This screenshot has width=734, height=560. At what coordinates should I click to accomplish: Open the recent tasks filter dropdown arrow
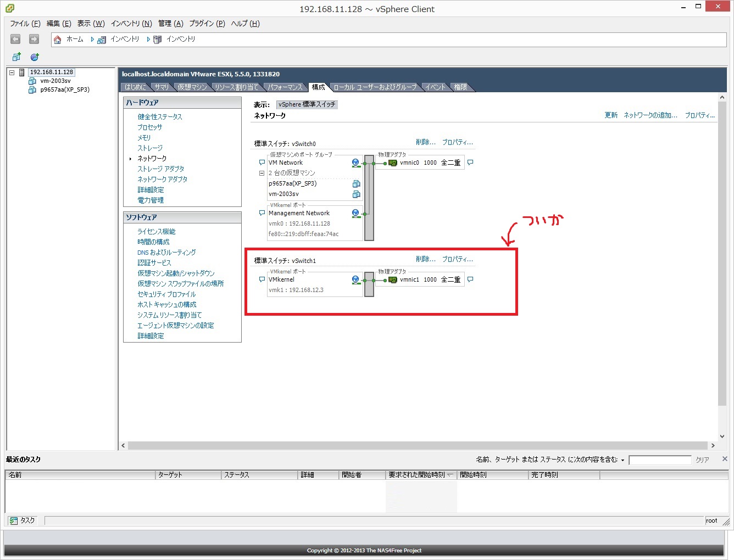point(623,460)
